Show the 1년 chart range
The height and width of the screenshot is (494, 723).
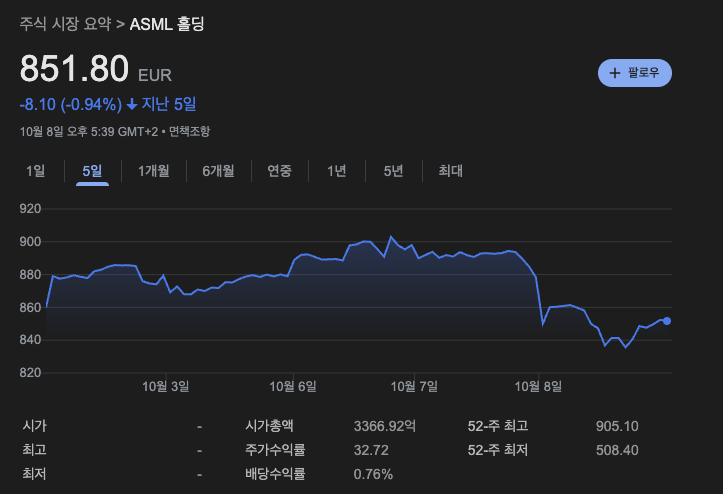[x=336, y=171]
